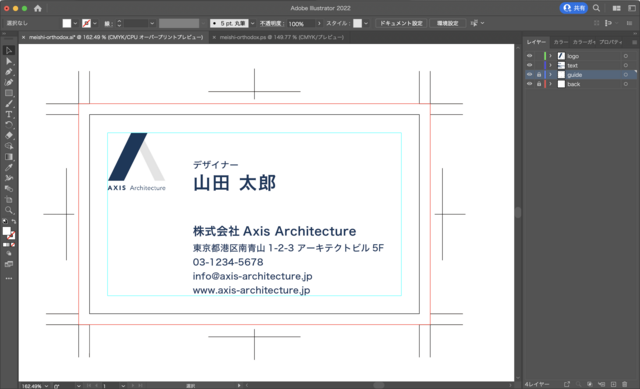
Task: Select the Eraser tool
Action: pos(9,136)
